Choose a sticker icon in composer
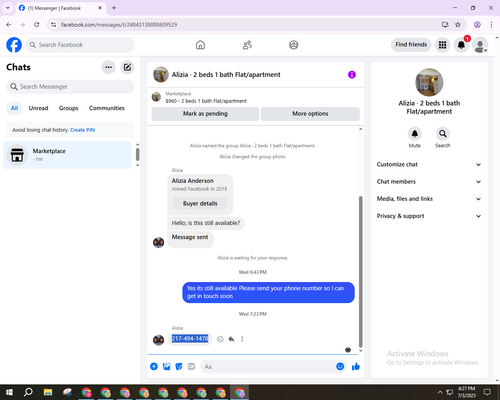500x400 pixels. click(x=179, y=366)
